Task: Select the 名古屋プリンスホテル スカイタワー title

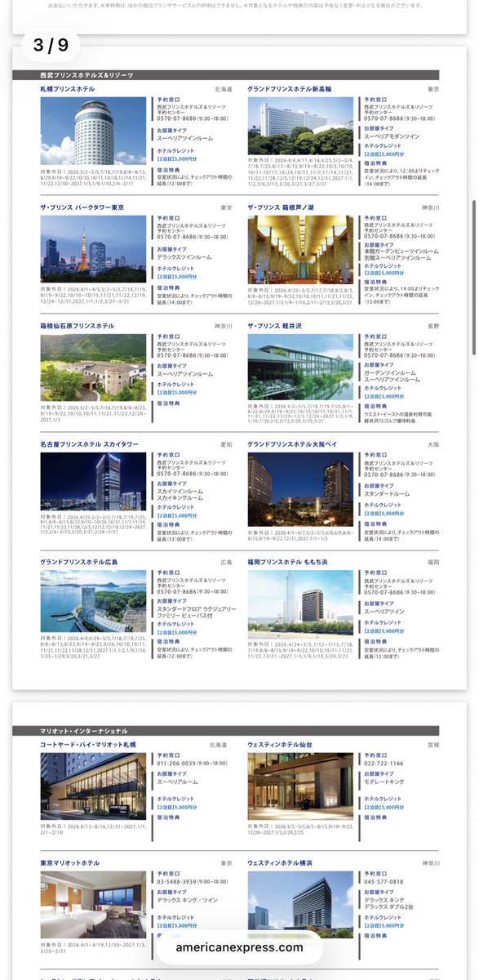Action: click(90, 444)
